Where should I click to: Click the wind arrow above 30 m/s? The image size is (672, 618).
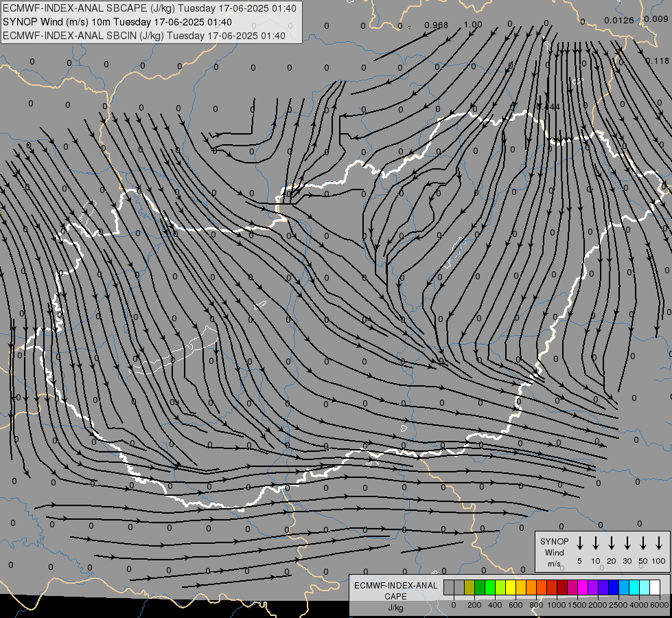(627, 543)
